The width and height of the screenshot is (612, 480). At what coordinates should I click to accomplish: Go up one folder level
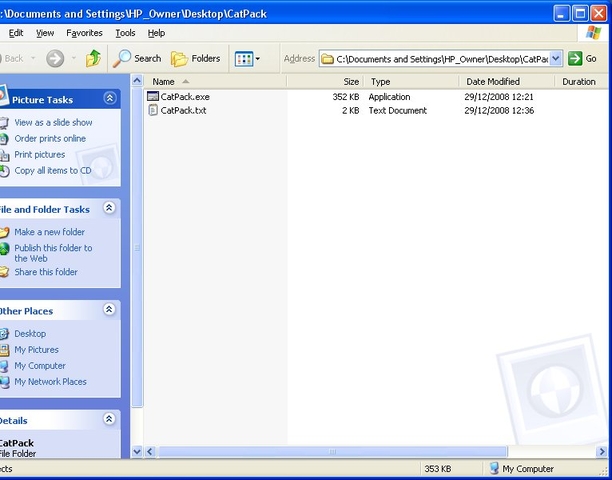[x=93, y=59]
